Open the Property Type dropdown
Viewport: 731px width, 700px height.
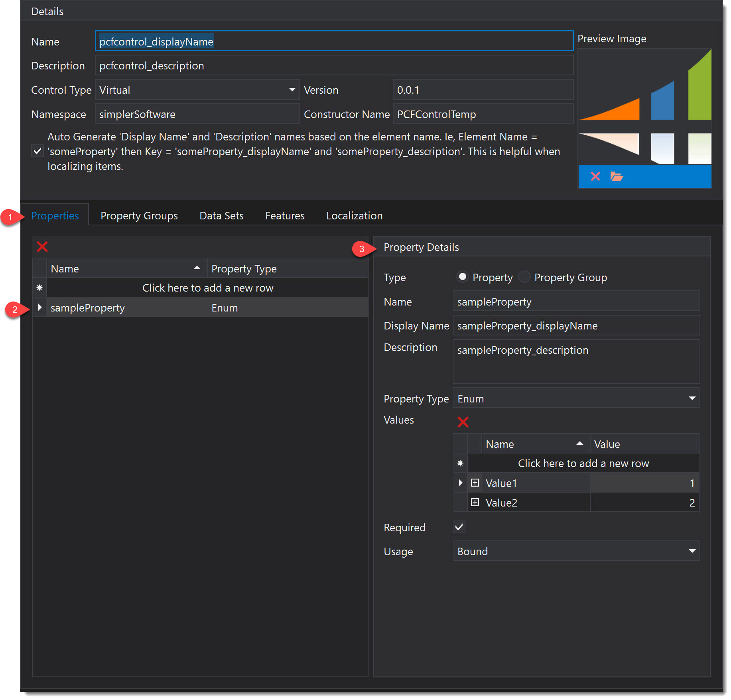point(693,398)
